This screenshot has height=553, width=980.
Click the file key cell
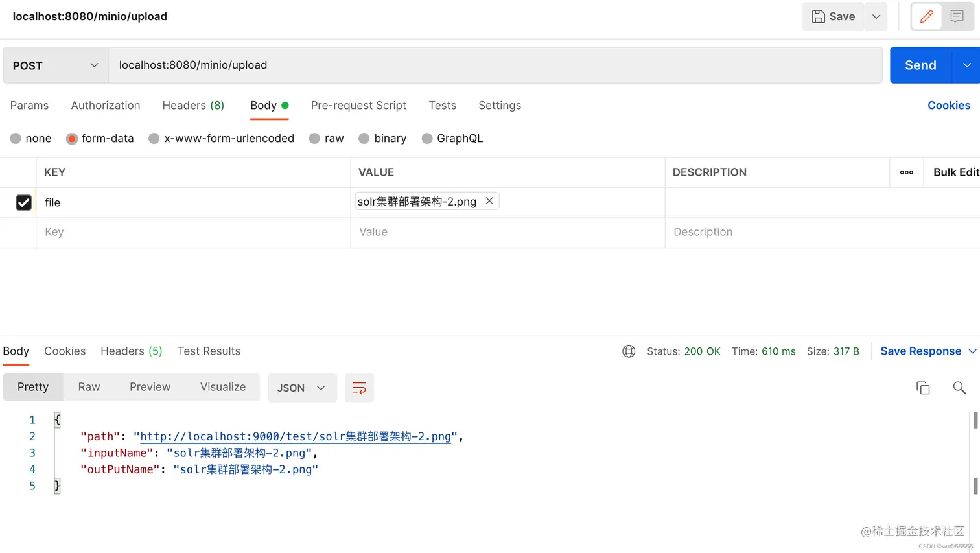pyautogui.click(x=193, y=203)
